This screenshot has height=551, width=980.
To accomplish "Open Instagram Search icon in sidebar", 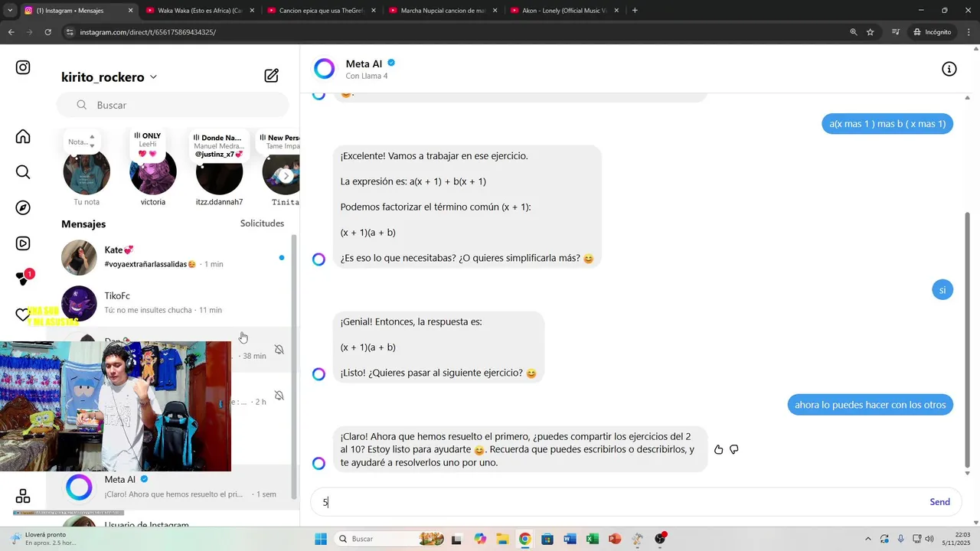I will click(23, 172).
